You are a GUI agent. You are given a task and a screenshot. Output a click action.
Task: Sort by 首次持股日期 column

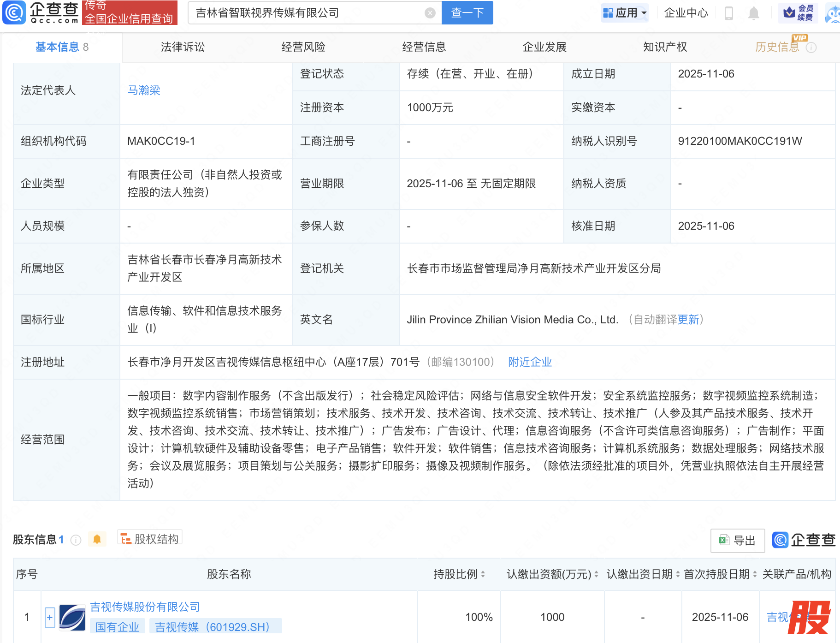755,574
